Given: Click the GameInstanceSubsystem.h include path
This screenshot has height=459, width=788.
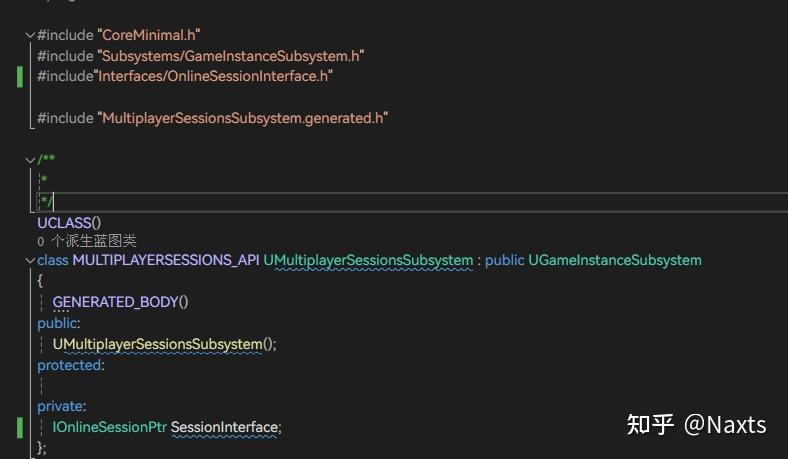Looking at the screenshot, I should point(230,55).
